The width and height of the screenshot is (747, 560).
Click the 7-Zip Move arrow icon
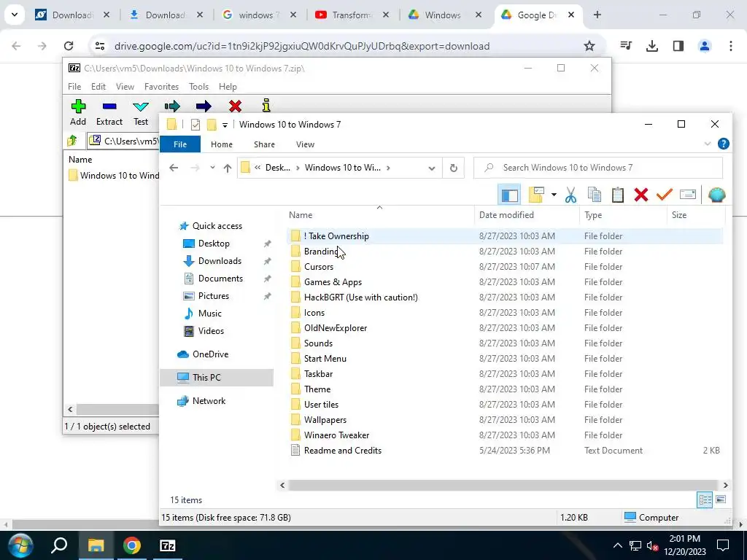(204, 106)
